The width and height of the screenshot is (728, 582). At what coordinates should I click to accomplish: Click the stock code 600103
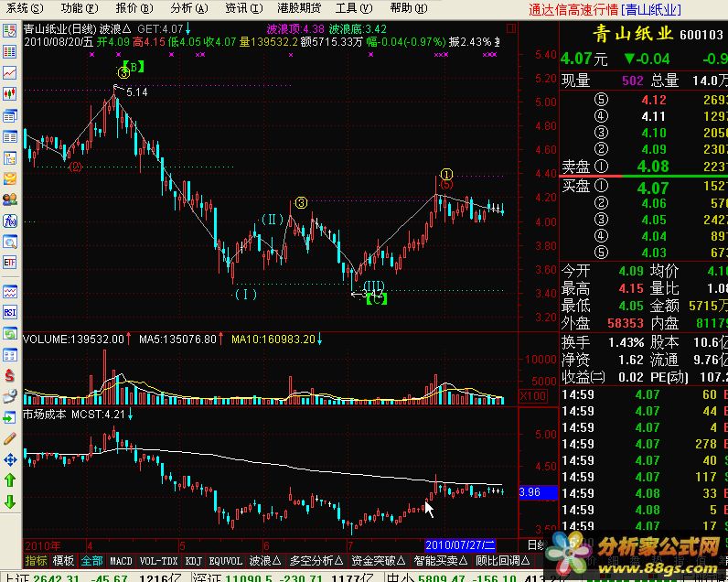coord(701,35)
